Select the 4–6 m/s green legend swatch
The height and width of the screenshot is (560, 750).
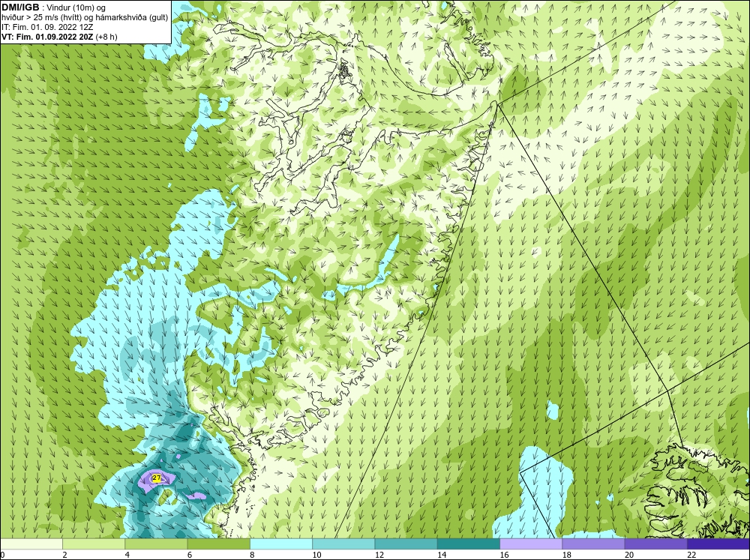click(x=156, y=544)
